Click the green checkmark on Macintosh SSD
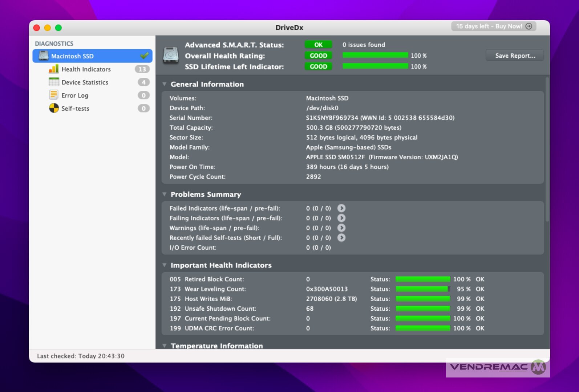The image size is (579, 392). pyautogui.click(x=145, y=56)
